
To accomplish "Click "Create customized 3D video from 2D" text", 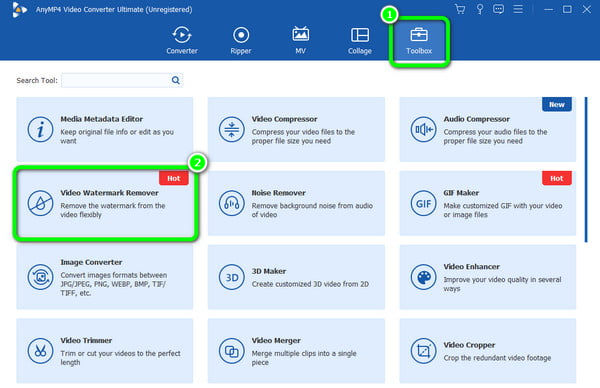I will click(x=310, y=284).
